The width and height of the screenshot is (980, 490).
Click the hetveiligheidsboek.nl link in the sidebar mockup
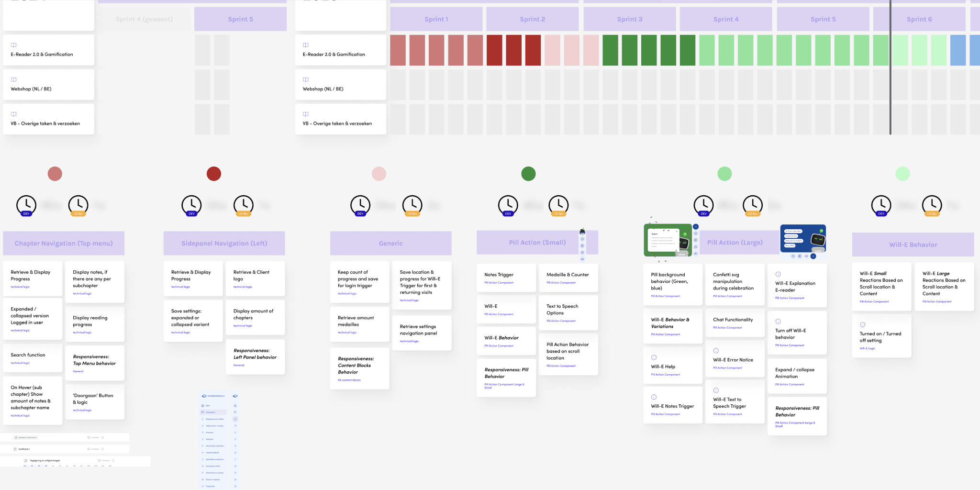click(x=215, y=396)
